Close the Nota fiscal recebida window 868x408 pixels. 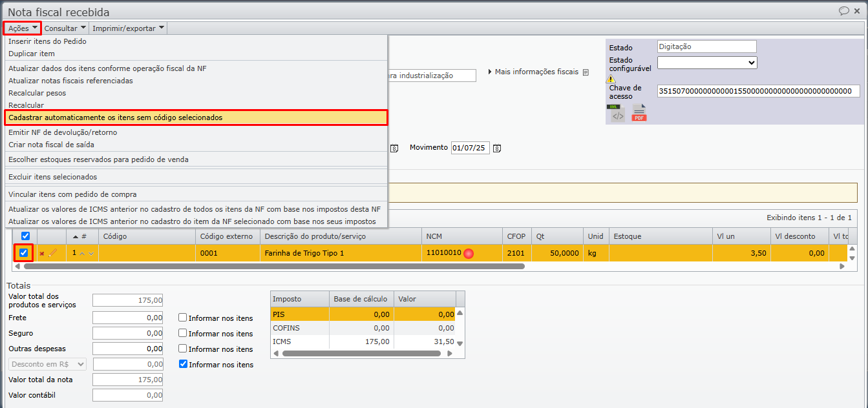pos(857,11)
